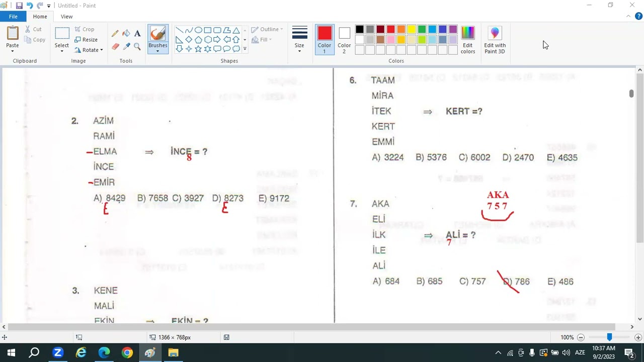This screenshot has height=362, width=644.
Task: Pick the orange color swatch
Action: [401, 30]
